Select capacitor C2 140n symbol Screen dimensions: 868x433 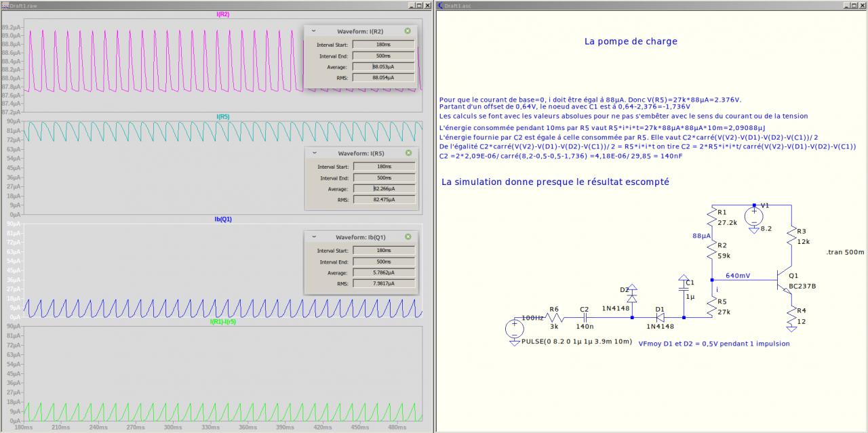(x=585, y=317)
